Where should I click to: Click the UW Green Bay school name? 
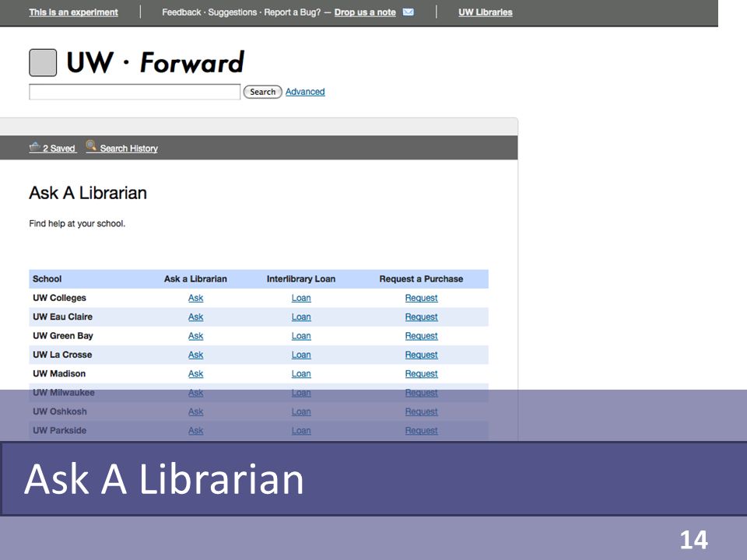(x=63, y=336)
